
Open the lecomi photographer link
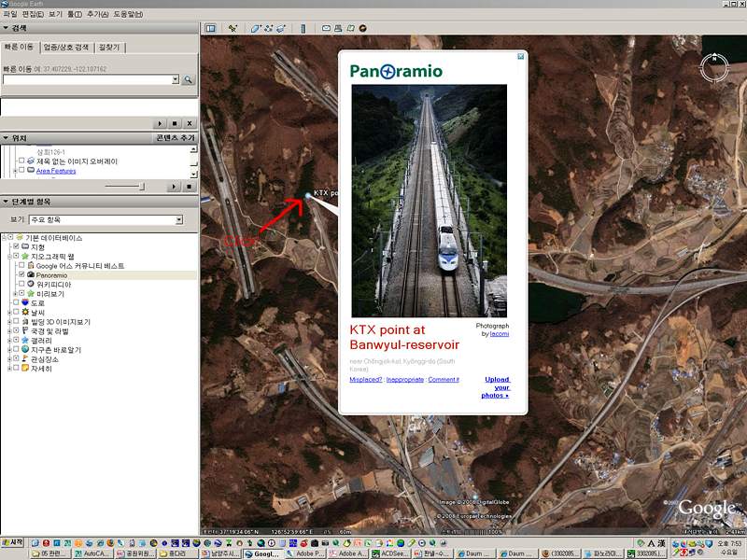click(500, 334)
